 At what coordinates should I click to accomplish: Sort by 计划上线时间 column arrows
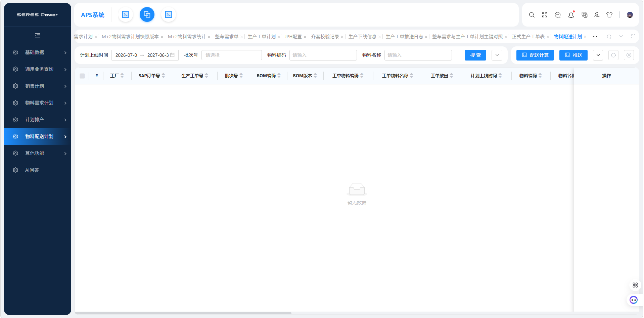500,76
